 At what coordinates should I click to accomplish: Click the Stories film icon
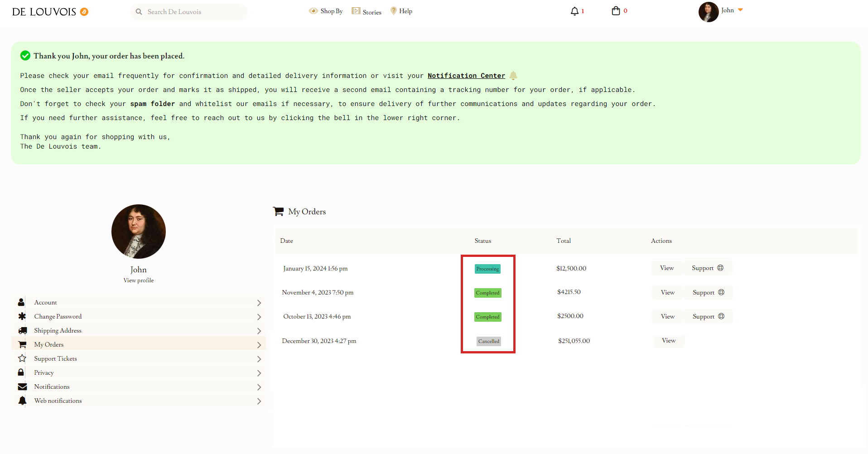coord(356,11)
